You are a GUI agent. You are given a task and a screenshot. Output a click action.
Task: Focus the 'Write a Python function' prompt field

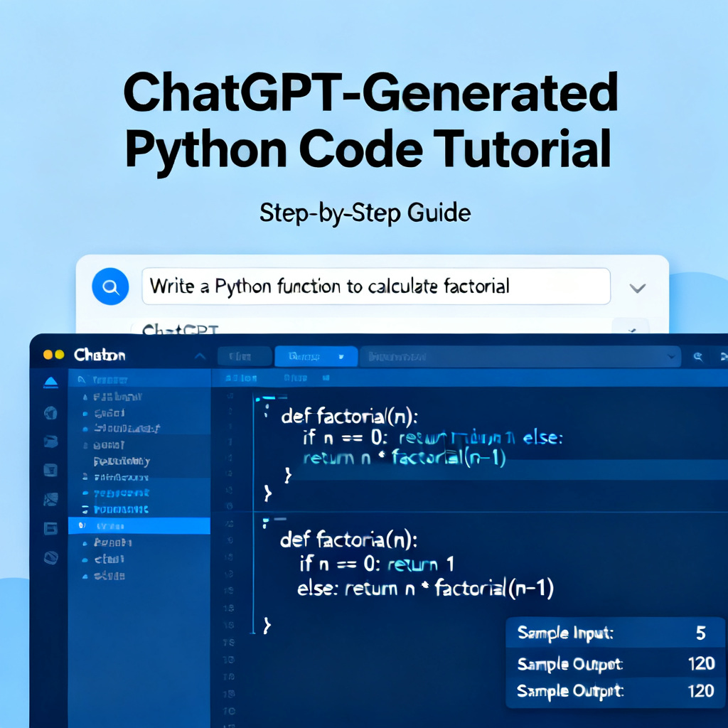(x=375, y=286)
